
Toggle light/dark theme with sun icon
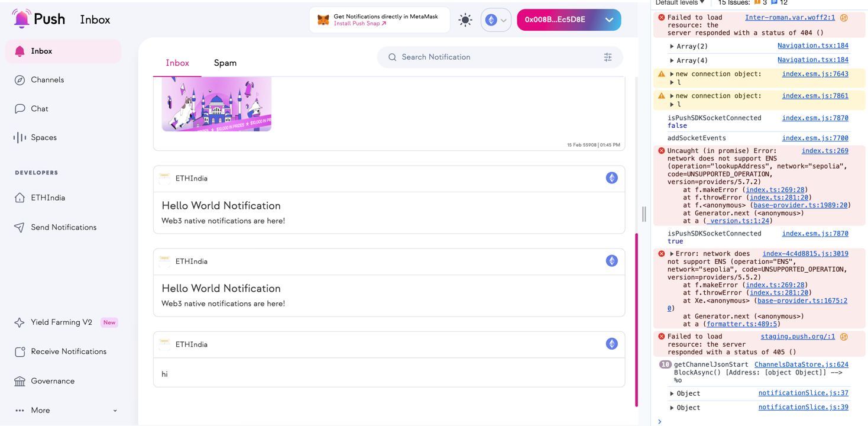coord(465,20)
